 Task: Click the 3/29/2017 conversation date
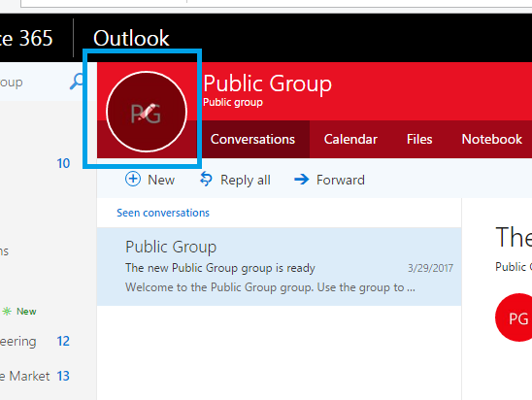pyautogui.click(x=430, y=268)
